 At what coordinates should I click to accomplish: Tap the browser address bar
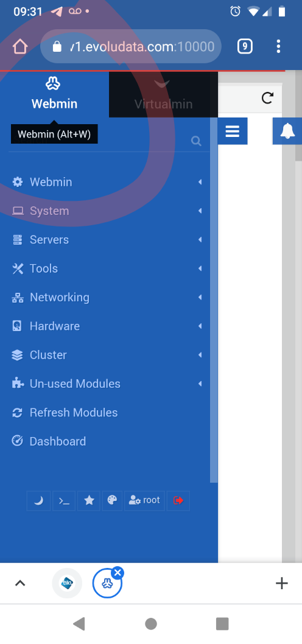pyautogui.click(x=131, y=46)
